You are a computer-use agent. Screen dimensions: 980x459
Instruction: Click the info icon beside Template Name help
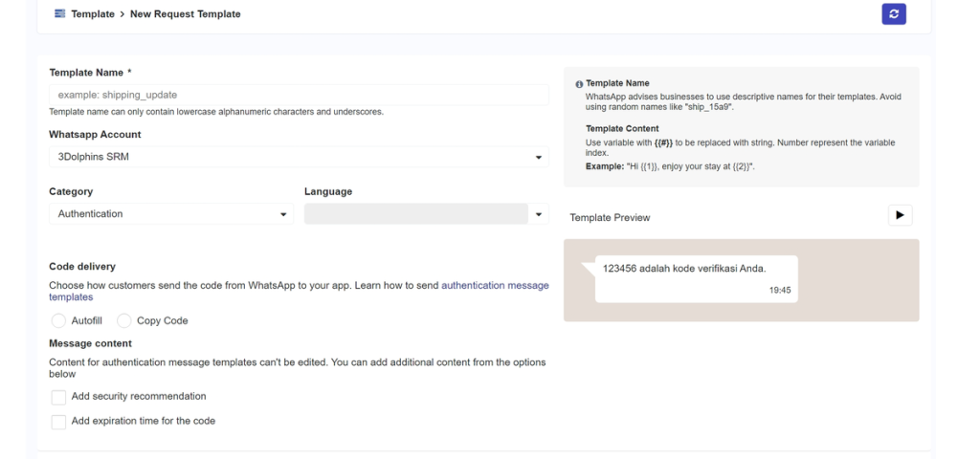pyautogui.click(x=579, y=84)
